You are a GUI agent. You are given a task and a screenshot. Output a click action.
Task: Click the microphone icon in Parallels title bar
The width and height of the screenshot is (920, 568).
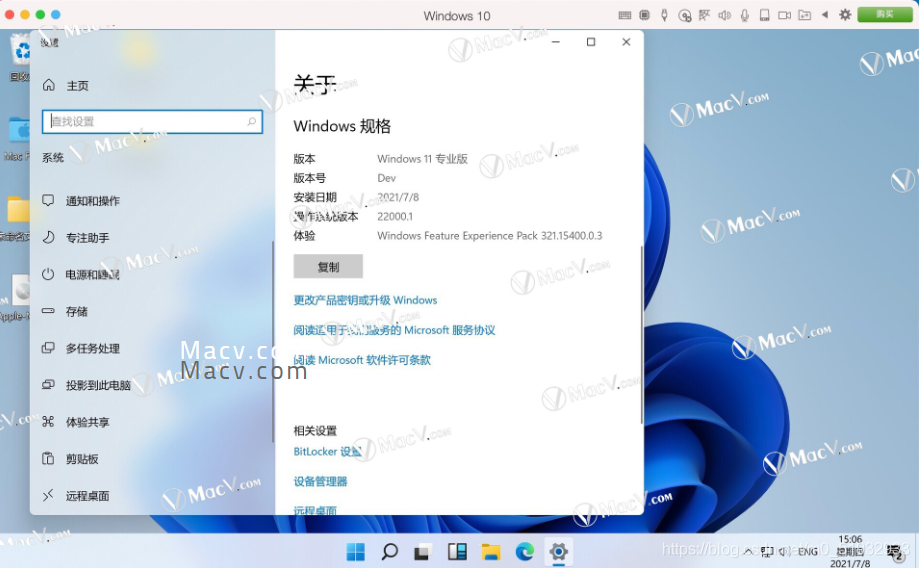point(745,15)
